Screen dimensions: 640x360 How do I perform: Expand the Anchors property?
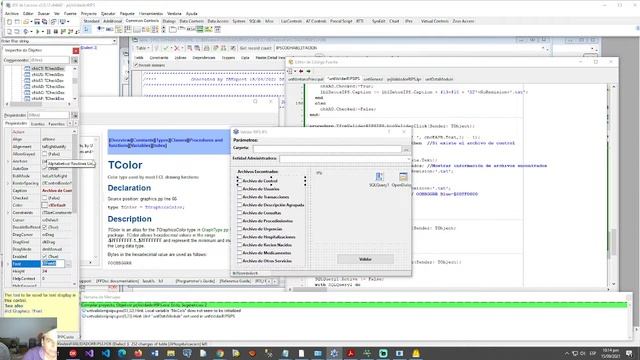point(8,161)
